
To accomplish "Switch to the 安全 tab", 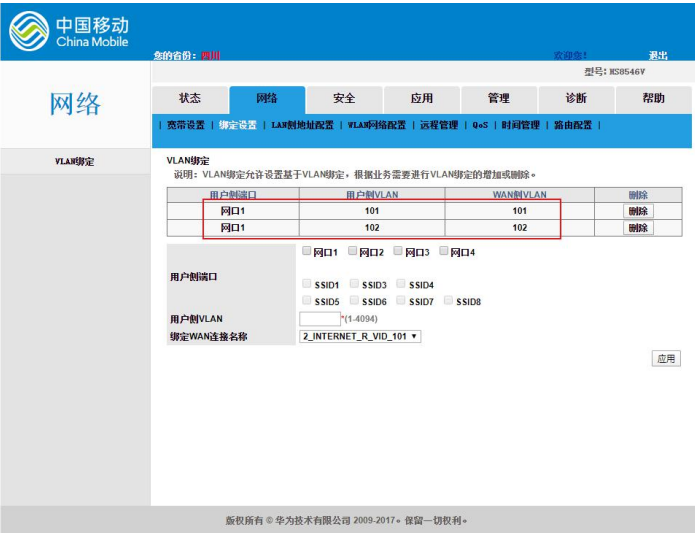I will 344,99.
